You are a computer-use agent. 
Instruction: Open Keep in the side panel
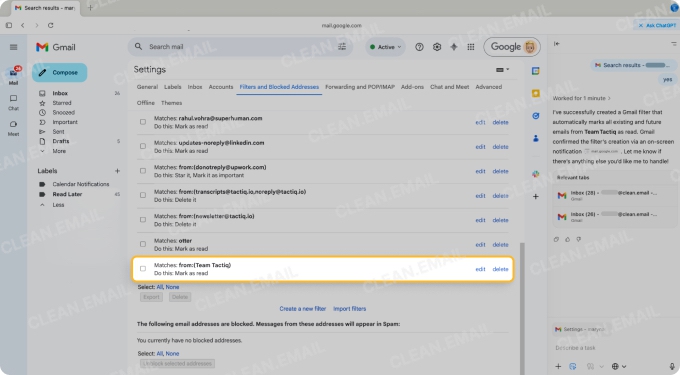(x=536, y=93)
